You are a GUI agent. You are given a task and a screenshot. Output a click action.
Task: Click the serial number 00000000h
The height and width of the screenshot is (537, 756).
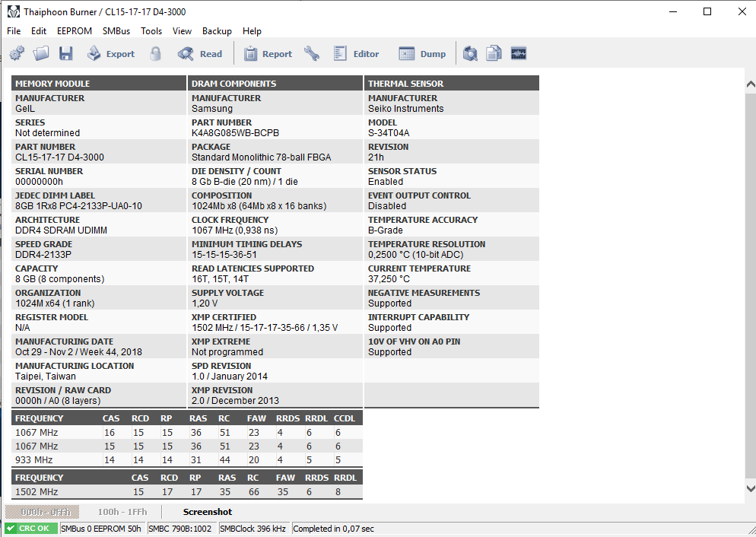[x=39, y=182]
